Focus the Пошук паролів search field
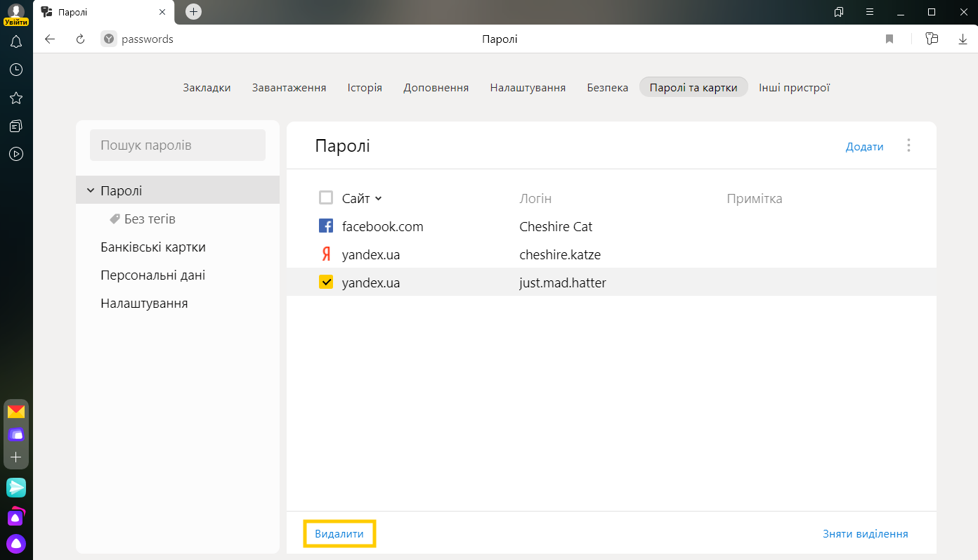 (178, 145)
